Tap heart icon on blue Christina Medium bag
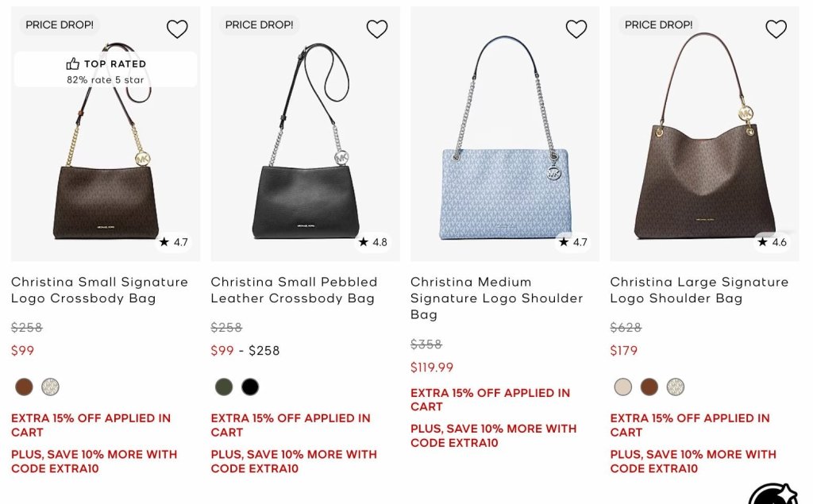Screen dimensions: 813x504 pyautogui.click(x=576, y=29)
